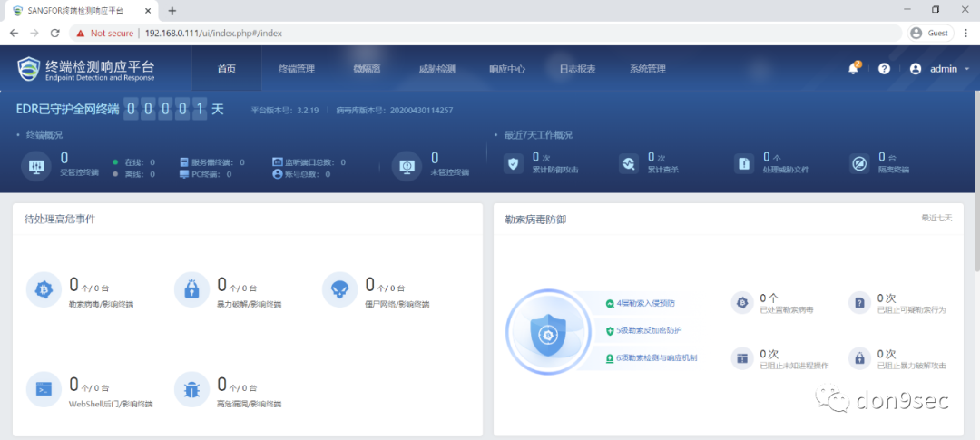Click the 已阻止暴力破解攻击 lock icon
The height and width of the screenshot is (440, 980).
tap(859, 358)
